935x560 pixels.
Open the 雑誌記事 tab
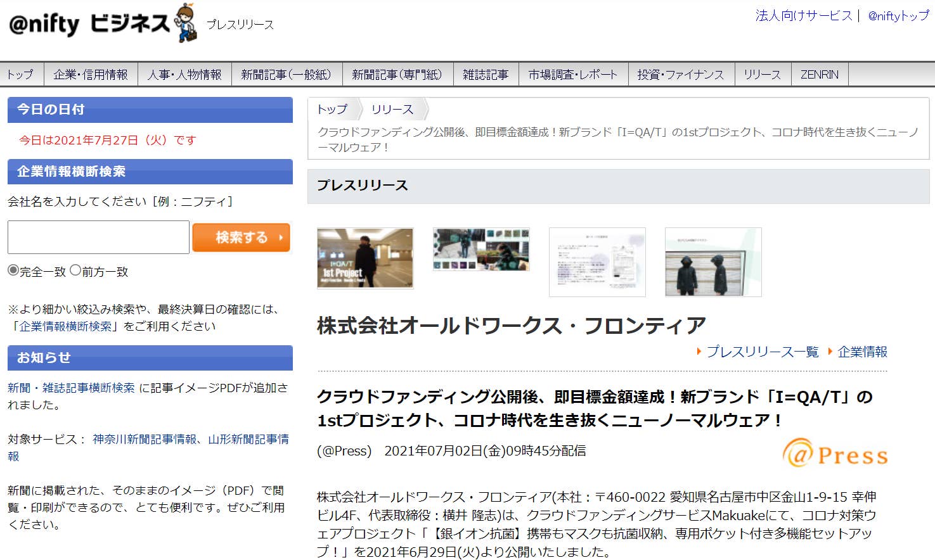pos(486,75)
